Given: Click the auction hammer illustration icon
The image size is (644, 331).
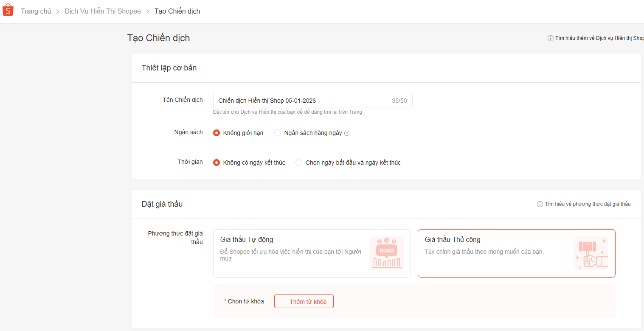Looking at the screenshot, I should tap(591, 253).
